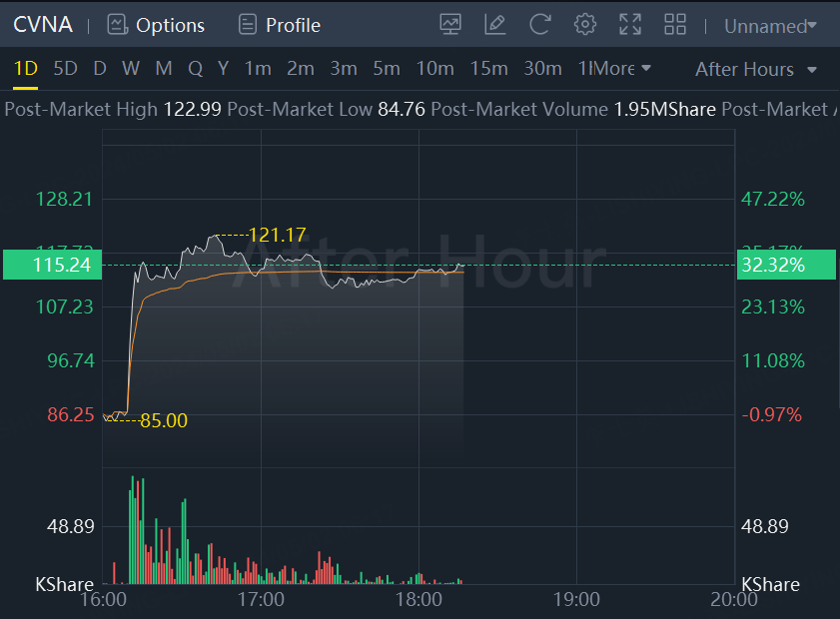This screenshot has width=840, height=619.
Task: Select the W weekly timeframe
Action: [131, 69]
